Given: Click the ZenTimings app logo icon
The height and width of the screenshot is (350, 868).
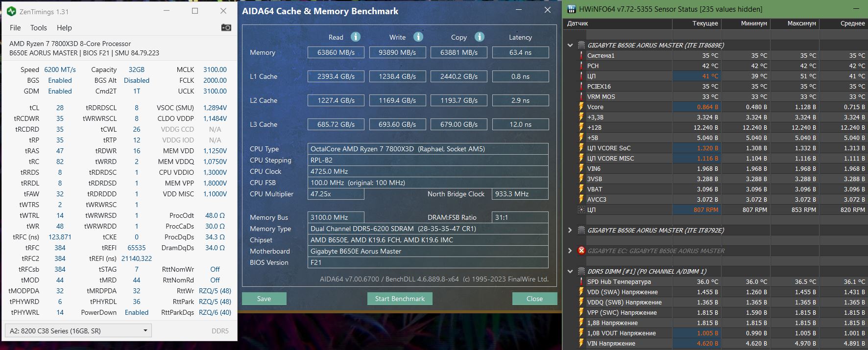Looking at the screenshot, I should coord(11,11).
